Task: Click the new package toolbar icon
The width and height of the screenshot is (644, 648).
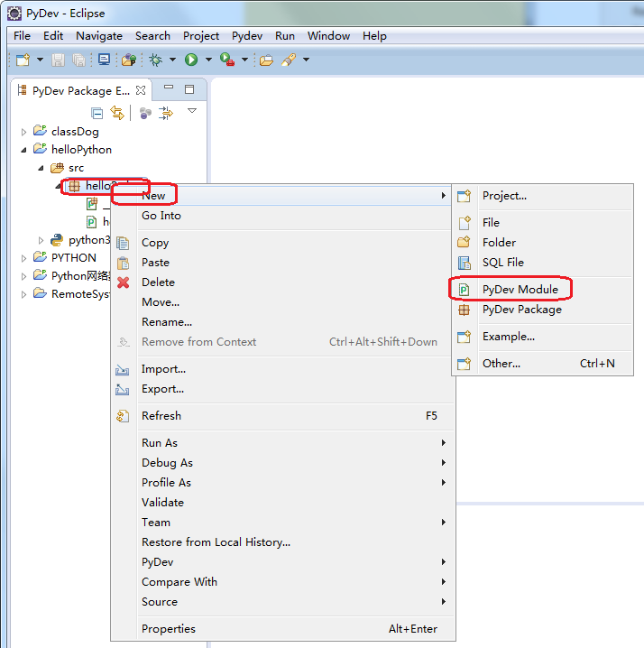Action: click(x=129, y=60)
